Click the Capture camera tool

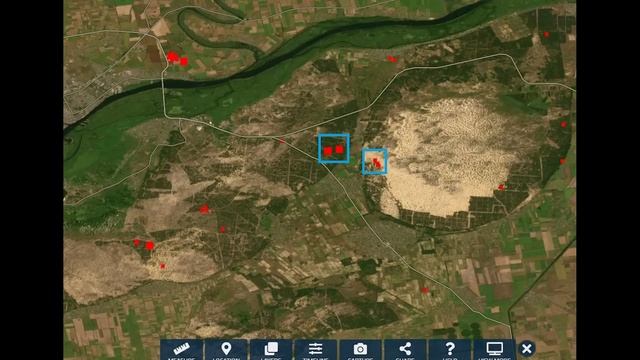click(360, 350)
